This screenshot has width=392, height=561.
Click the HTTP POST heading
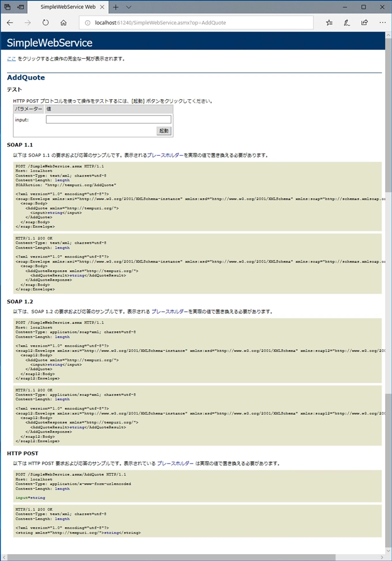coord(22,453)
